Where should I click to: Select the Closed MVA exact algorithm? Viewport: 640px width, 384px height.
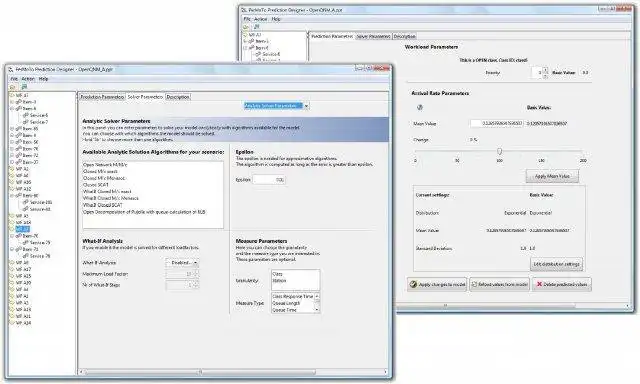click(x=100, y=171)
